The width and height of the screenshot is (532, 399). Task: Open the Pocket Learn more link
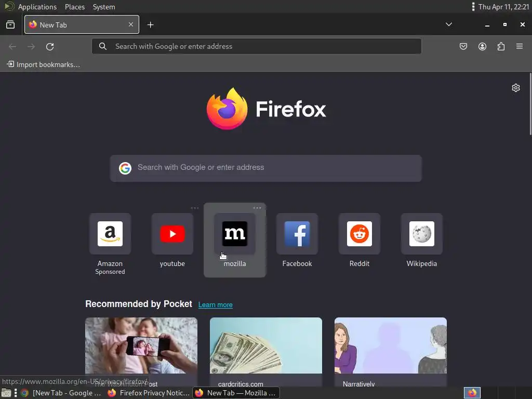point(216,304)
